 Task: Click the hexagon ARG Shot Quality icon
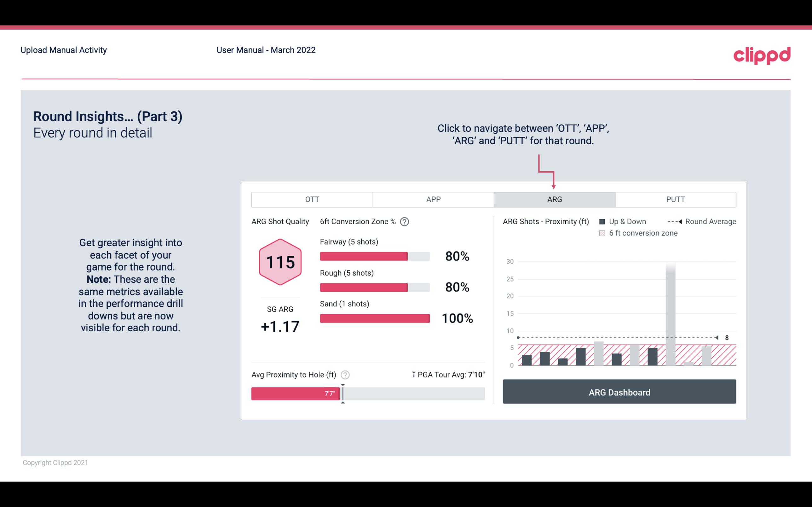point(279,262)
